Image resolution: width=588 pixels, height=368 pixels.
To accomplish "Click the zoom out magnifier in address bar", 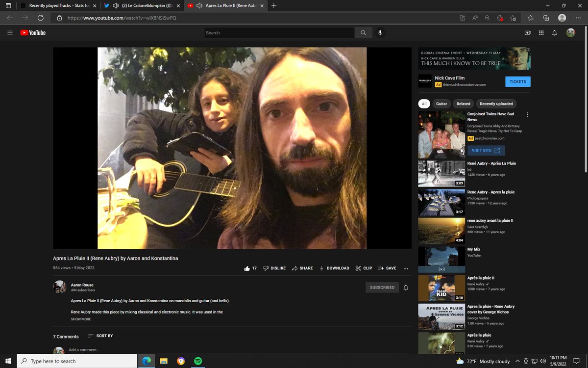I will (487, 18).
